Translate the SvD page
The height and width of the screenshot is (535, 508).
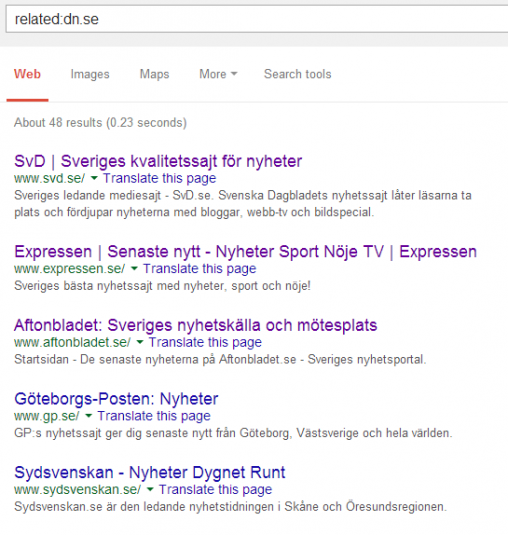(x=160, y=178)
